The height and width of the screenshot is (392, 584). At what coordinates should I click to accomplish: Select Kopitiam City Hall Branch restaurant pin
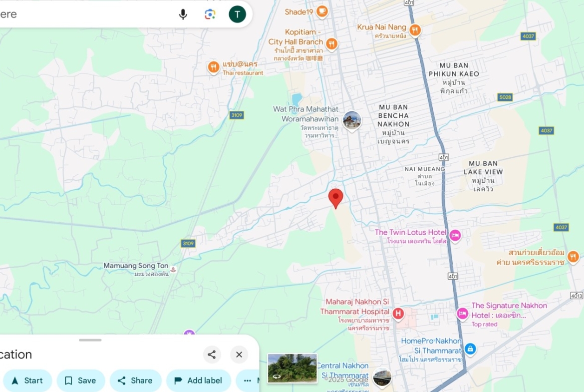(331, 44)
